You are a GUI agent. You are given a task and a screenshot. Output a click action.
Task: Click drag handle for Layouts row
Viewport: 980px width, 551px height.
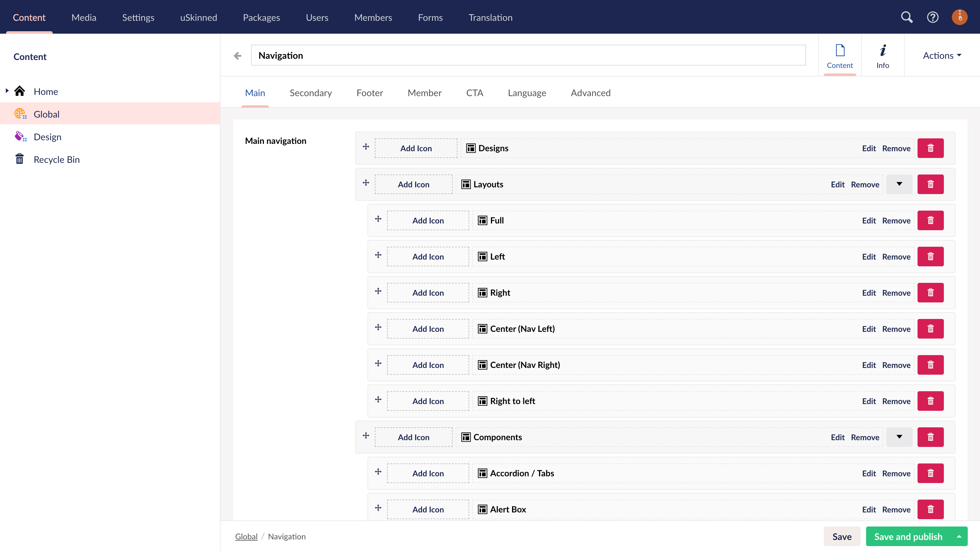(366, 183)
